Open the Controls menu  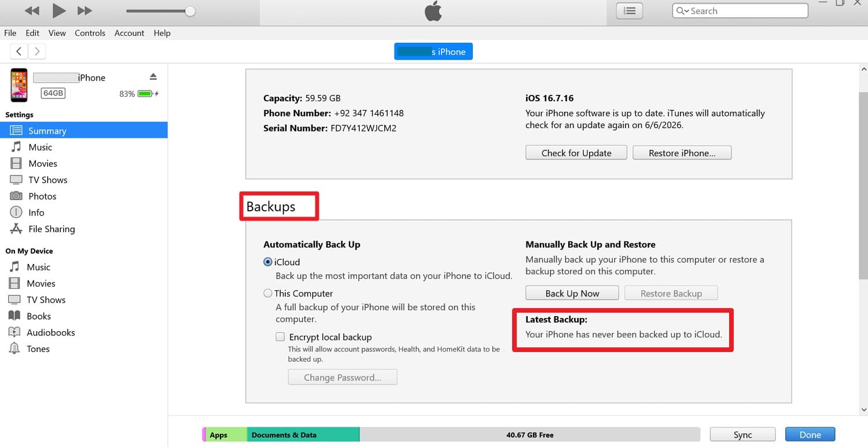click(90, 33)
